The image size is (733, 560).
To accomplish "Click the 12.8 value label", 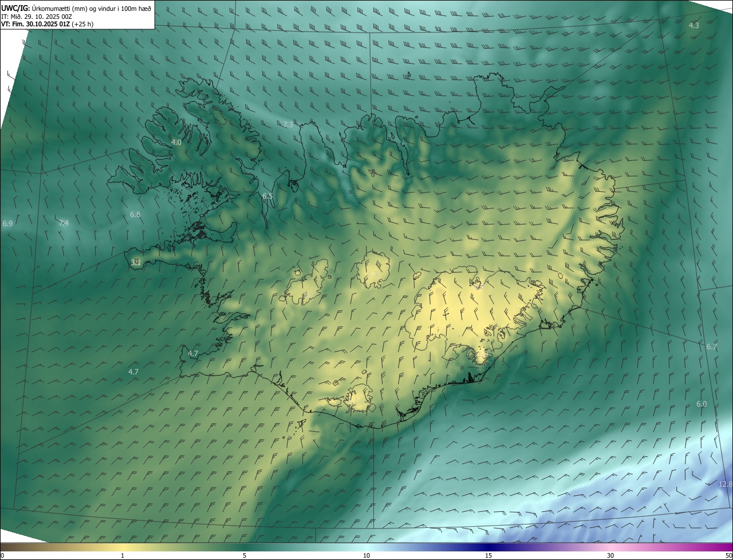I will [x=725, y=484].
